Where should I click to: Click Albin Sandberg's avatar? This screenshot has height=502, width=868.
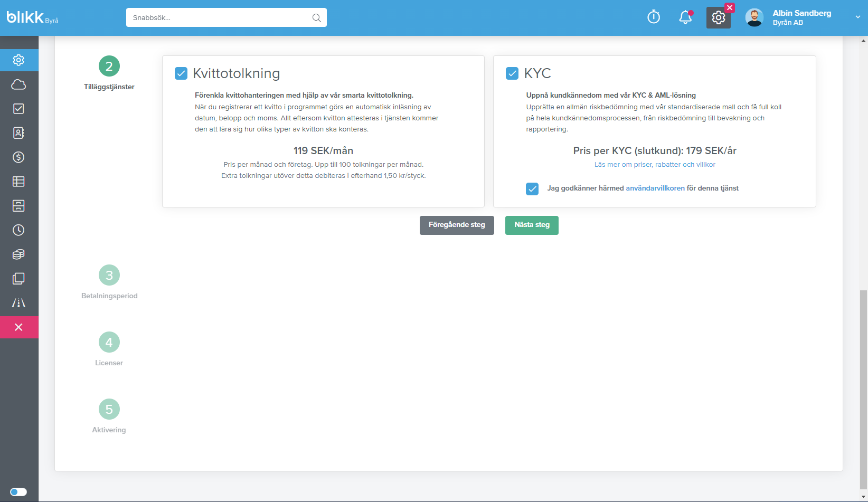coord(754,17)
